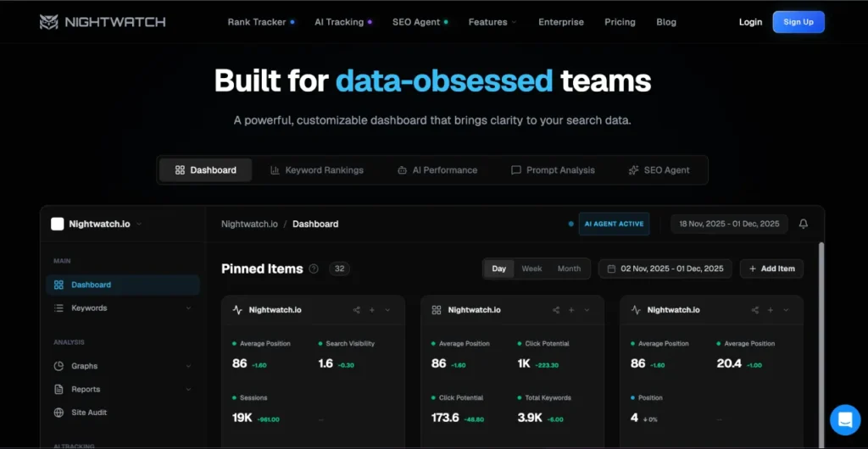Click the Total Keywords value 3.9K
This screenshot has width=868, height=449.
click(x=530, y=418)
